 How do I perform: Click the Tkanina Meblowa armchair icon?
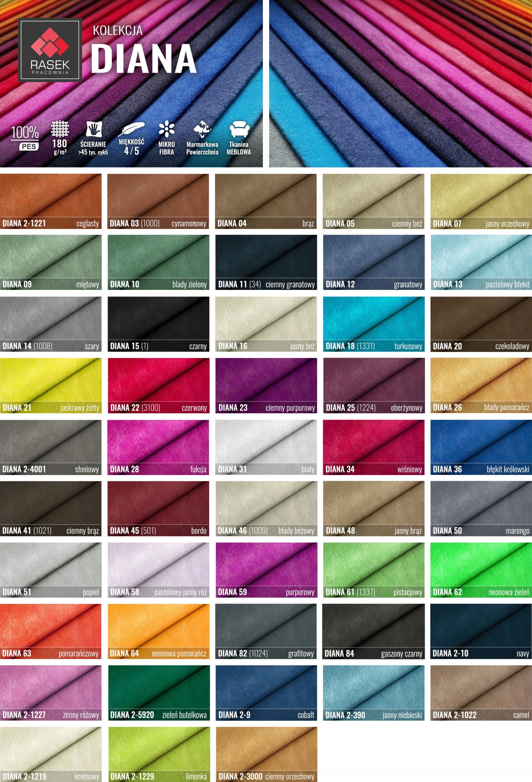click(x=239, y=138)
